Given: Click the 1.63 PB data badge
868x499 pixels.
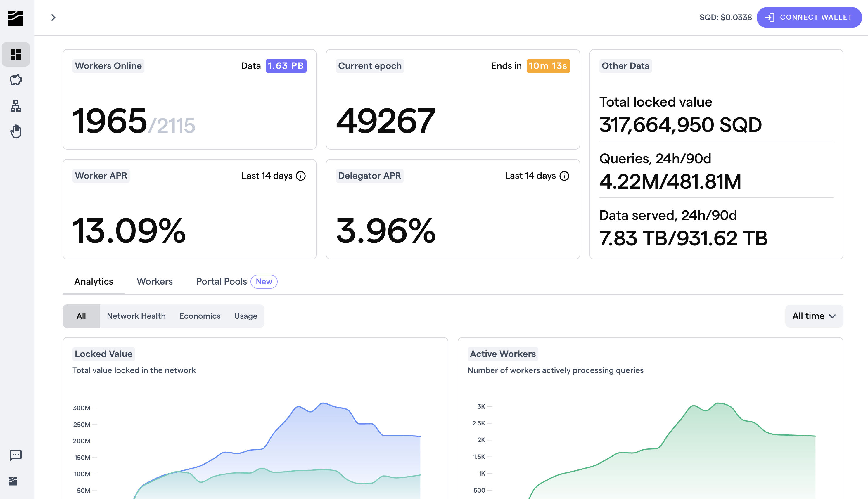Looking at the screenshot, I should (286, 65).
